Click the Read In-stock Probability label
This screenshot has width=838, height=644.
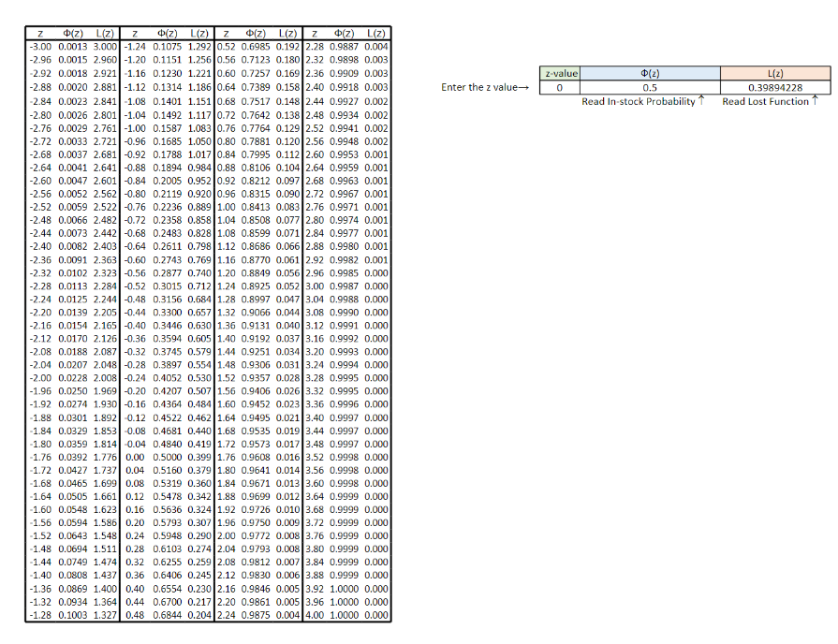coord(639,101)
